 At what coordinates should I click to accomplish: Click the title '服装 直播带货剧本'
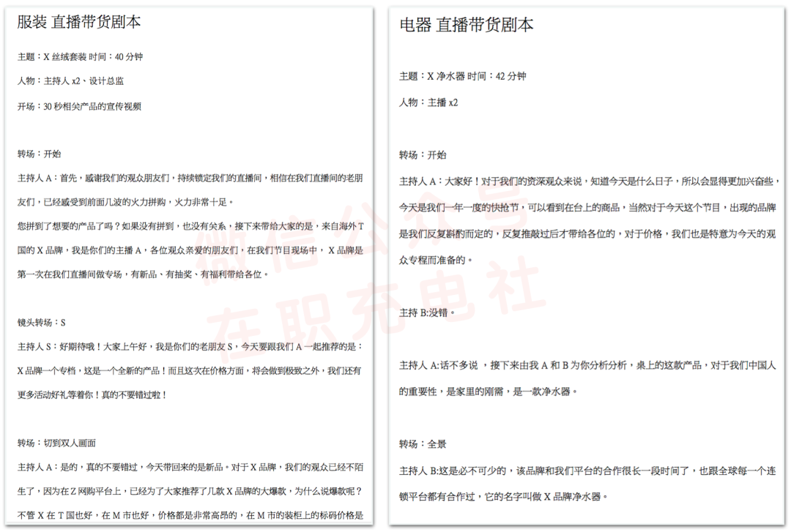78,22
